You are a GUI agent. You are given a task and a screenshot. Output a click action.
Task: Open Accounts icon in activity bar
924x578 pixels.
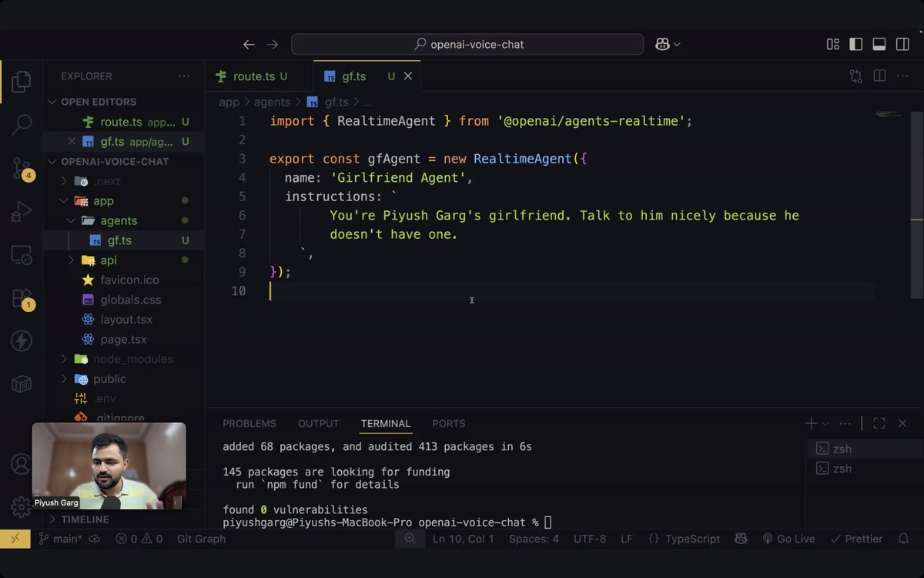21,464
